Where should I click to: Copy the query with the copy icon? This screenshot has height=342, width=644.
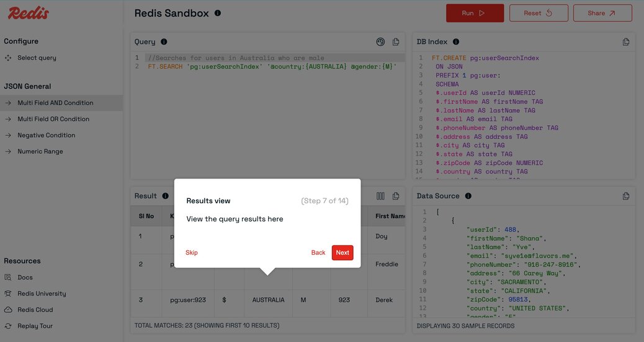[x=395, y=42]
